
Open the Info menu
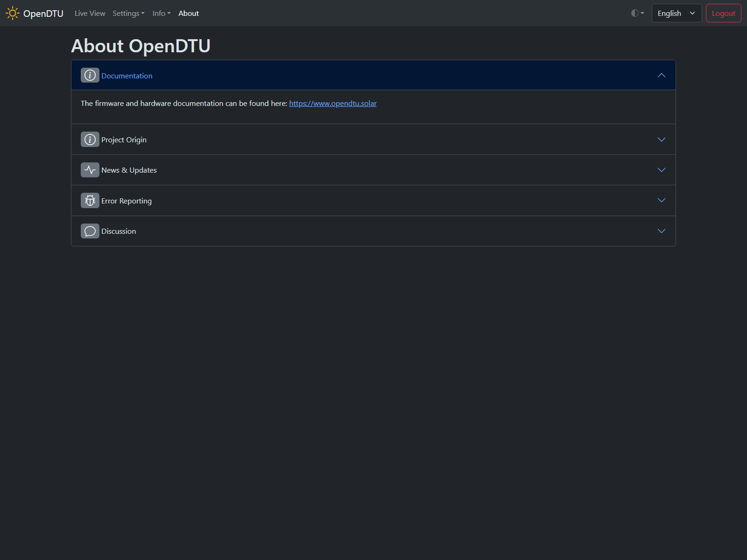(x=162, y=13)
